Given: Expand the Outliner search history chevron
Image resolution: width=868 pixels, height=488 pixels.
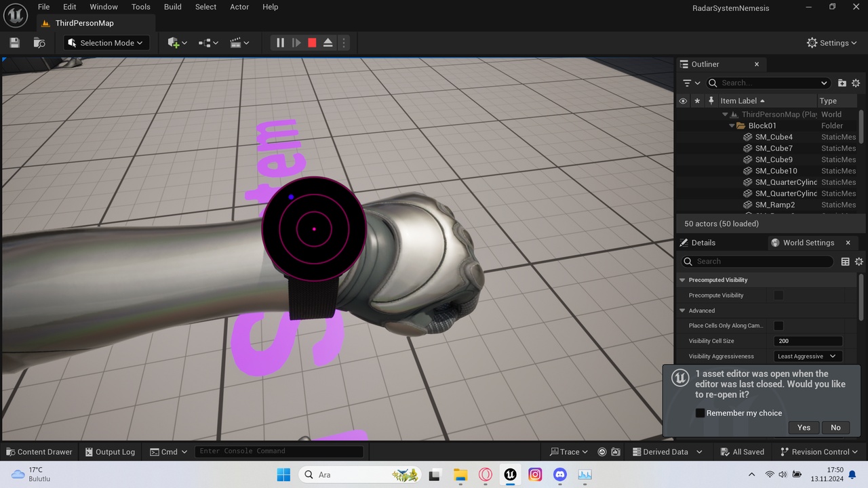Looking at the screenshot, I should point(824,83).
